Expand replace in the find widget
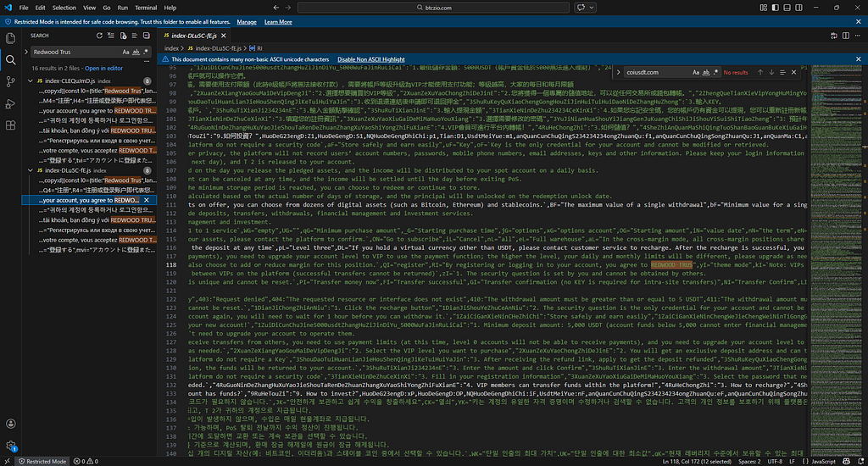868x466 pixels. [618, 73]
